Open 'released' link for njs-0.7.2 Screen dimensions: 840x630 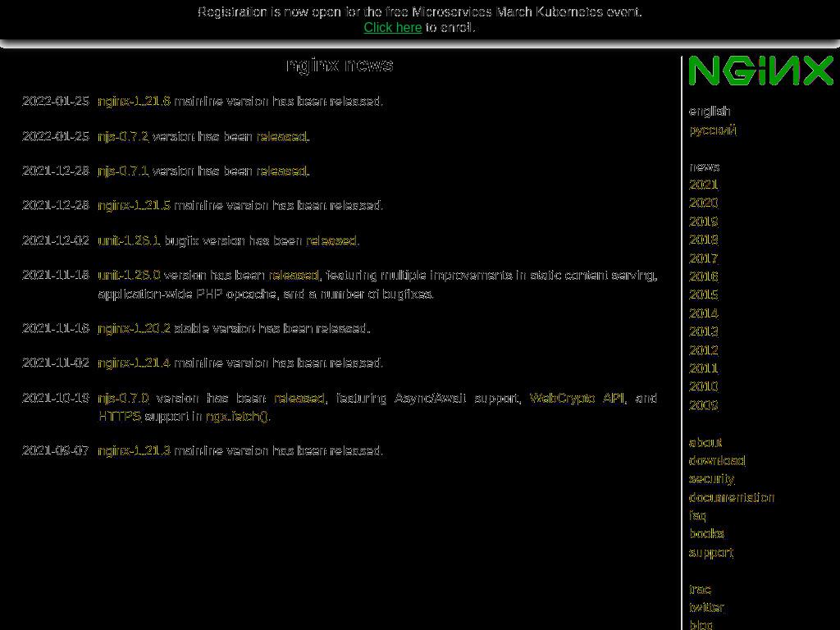pyautogui.click(x=282, y=136)
